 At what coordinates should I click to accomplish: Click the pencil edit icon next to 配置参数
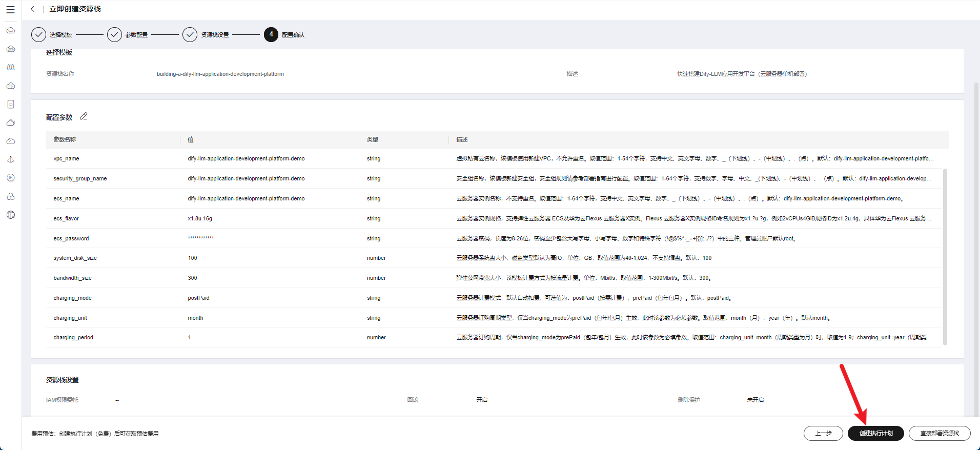point(84,116)
